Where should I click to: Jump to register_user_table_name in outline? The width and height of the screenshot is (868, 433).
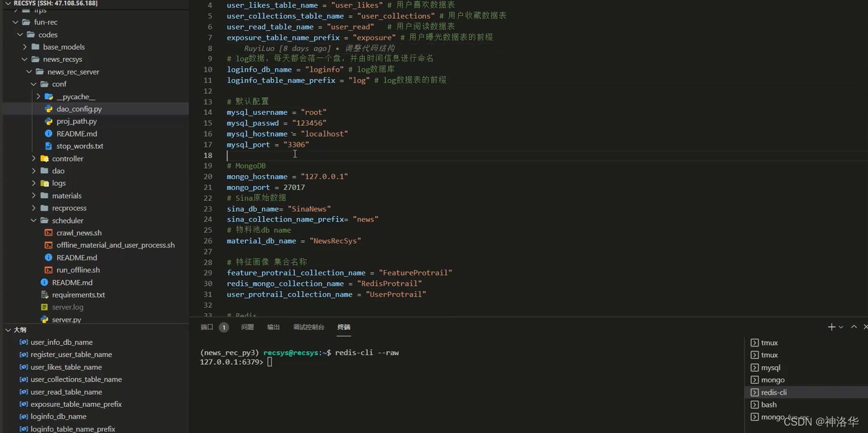pyautogui.click(x=71, y=354)
